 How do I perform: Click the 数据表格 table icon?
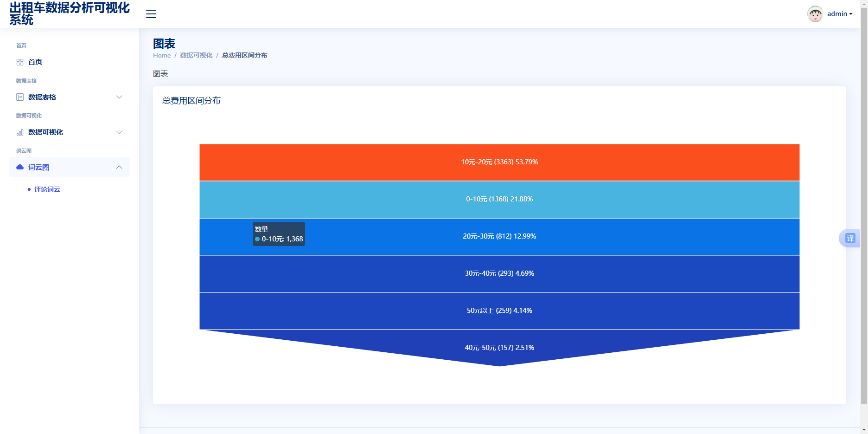coord(20,97)
